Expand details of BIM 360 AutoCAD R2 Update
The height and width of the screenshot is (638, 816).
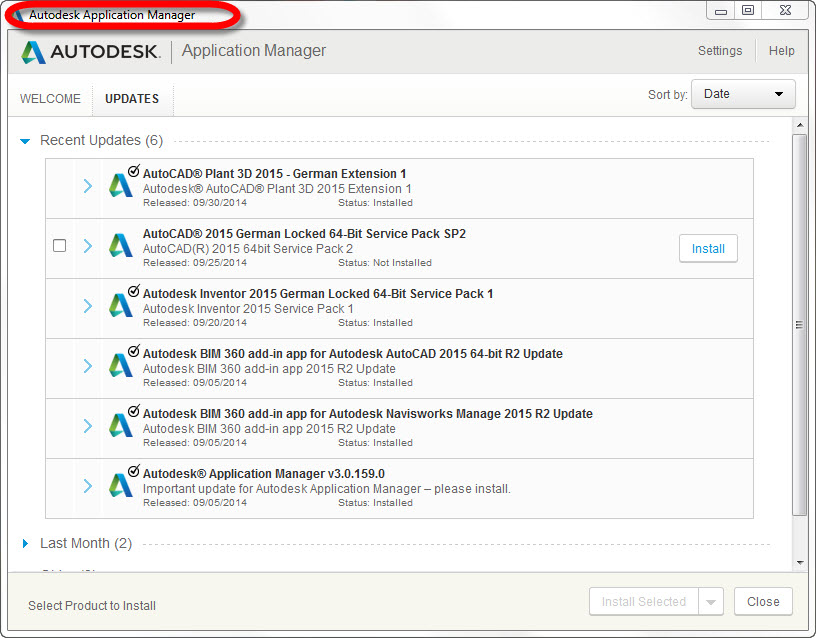88,366
